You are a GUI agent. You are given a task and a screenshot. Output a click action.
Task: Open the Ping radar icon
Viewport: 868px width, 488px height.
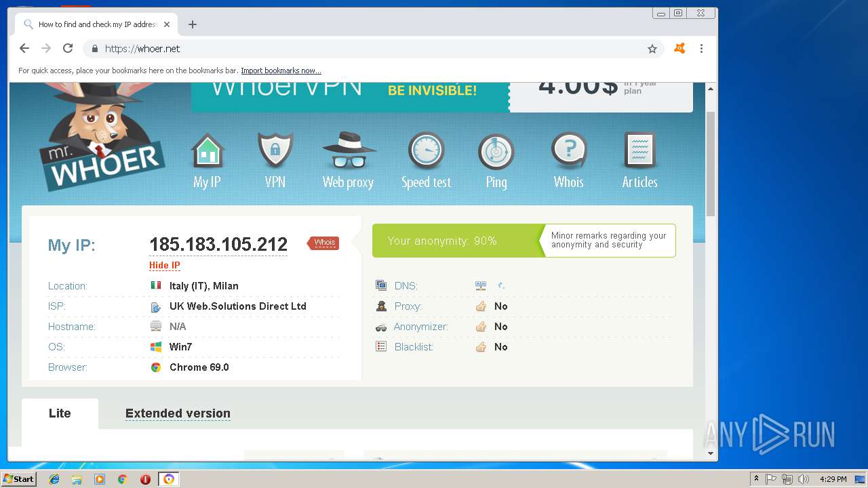pos(496,150)
